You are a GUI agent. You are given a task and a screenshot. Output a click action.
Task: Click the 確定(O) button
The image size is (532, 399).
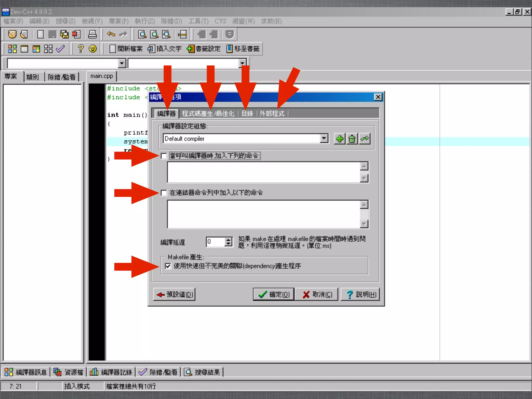pos(274,294)
